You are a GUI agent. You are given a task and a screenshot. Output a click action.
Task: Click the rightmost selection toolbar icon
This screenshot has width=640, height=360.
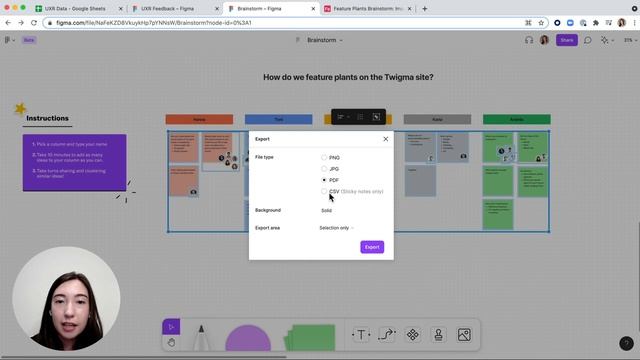click(x=376, y=117)
